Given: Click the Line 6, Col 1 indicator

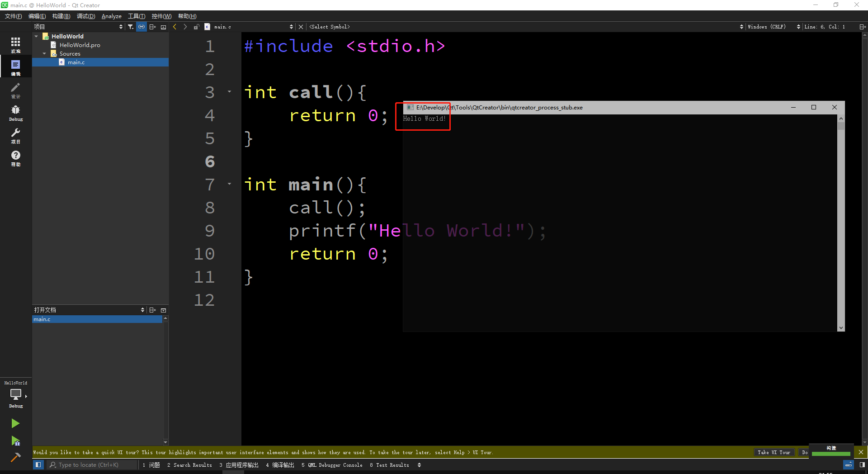Looking at the screenshot, I should 825,27.
